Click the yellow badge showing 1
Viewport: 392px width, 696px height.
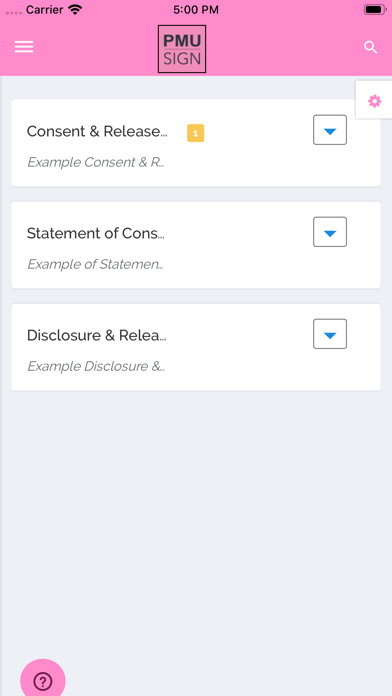click(x=195, y=133)
